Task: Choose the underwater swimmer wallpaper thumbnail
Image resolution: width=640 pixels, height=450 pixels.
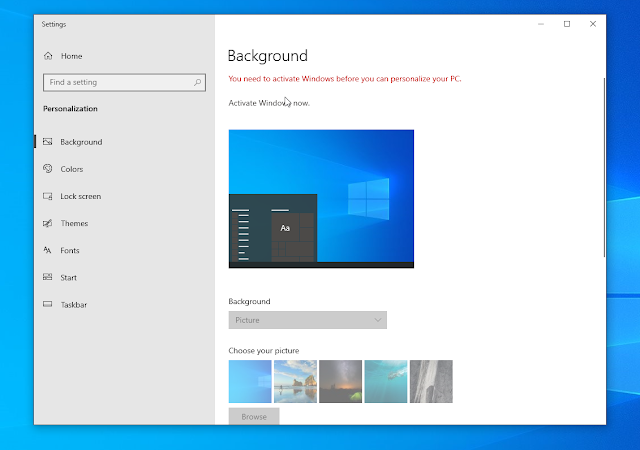Action: point(386,381)
